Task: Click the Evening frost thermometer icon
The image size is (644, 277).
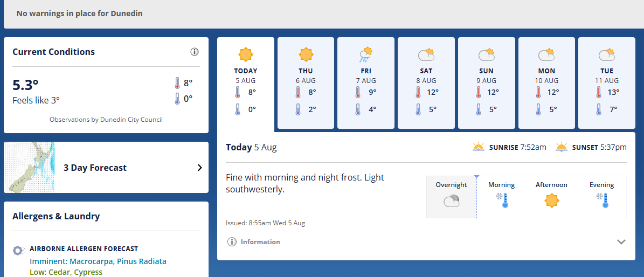Action: tap(602, 200)
